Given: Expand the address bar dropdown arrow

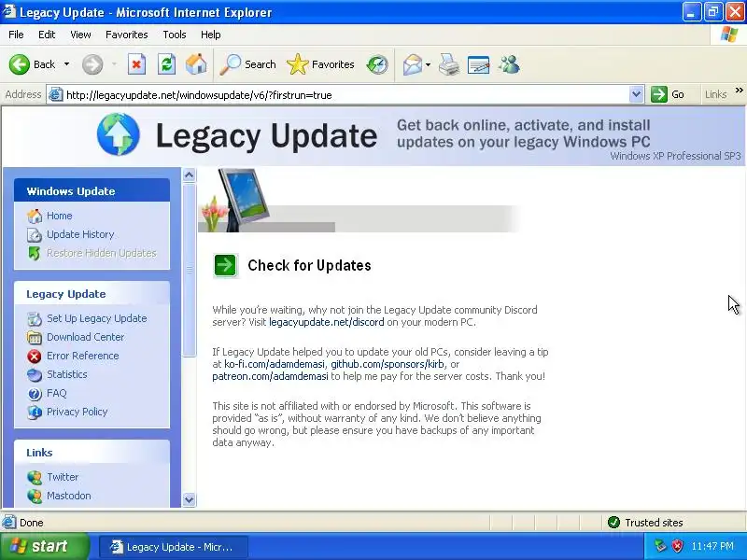Looking at the screenshot, I should pyautogui.click(x=636, y=94).
